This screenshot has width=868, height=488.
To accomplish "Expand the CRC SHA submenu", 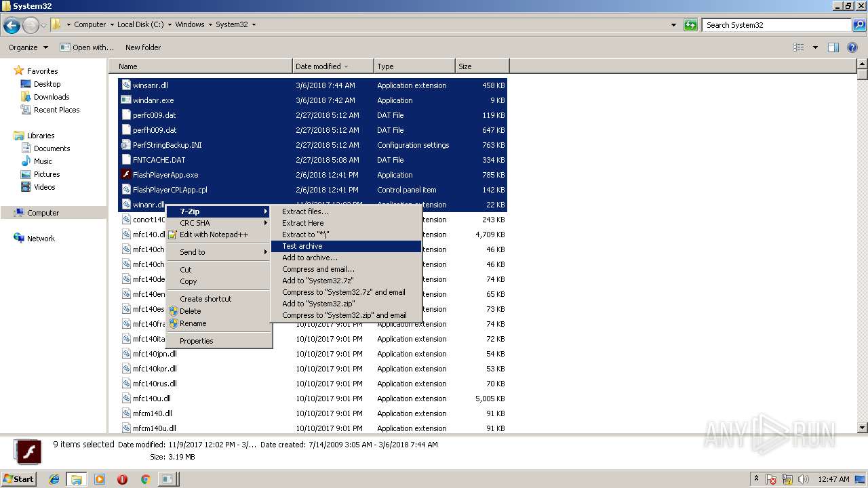I will [219, 223].
